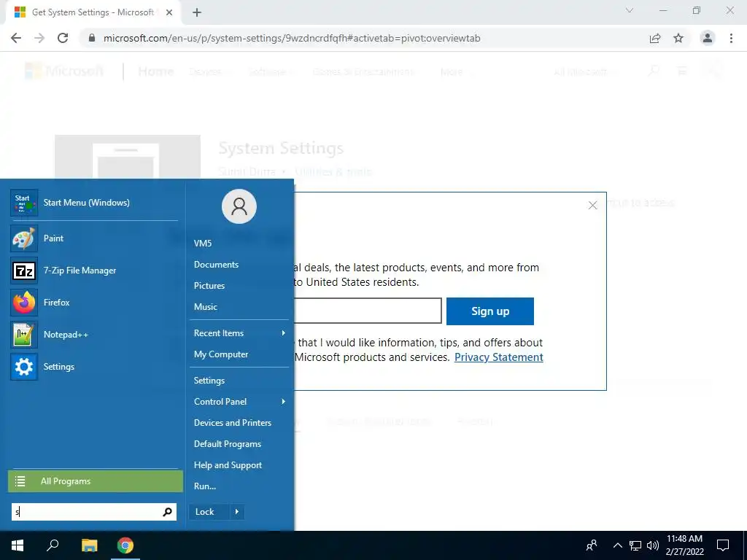Go back in Chrome
The height and width of the screenshot is (560, 747).
coord(16,38)
